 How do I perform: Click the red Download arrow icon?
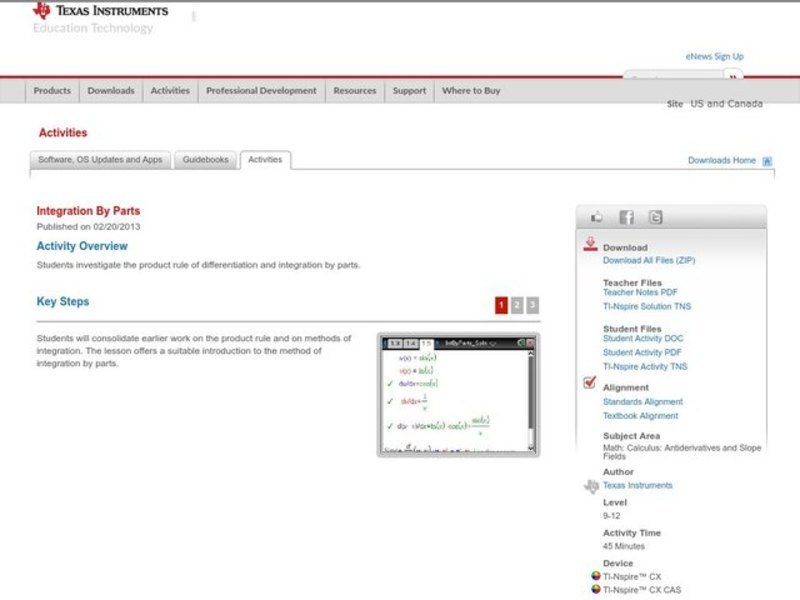click(590, 245)
